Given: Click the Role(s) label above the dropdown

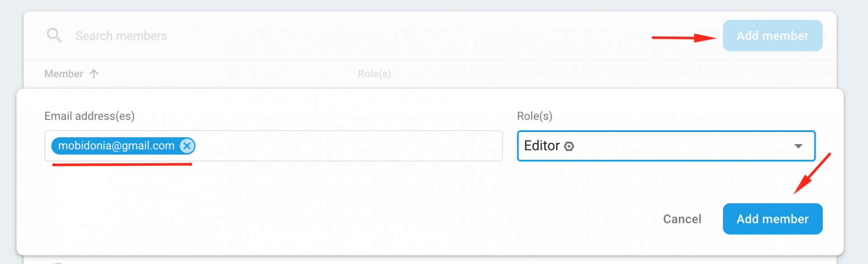Looking at the screenshot, I should (x=534, y=116).
